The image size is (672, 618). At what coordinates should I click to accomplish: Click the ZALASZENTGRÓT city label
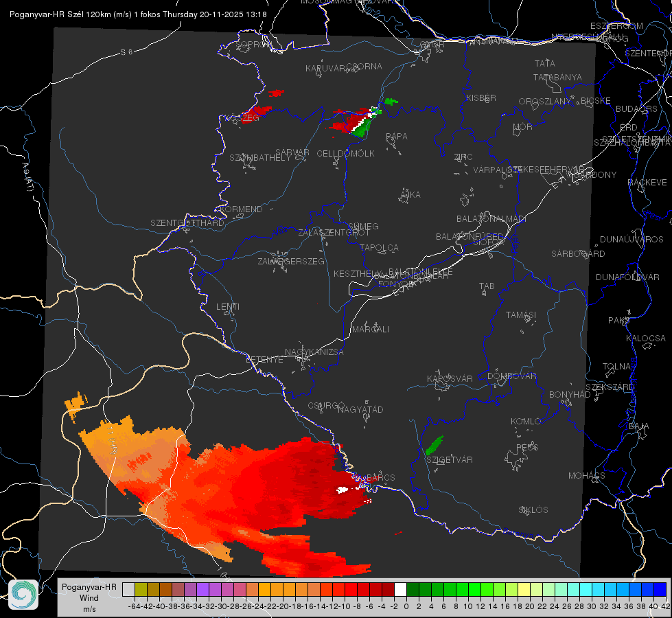(334, 233)
